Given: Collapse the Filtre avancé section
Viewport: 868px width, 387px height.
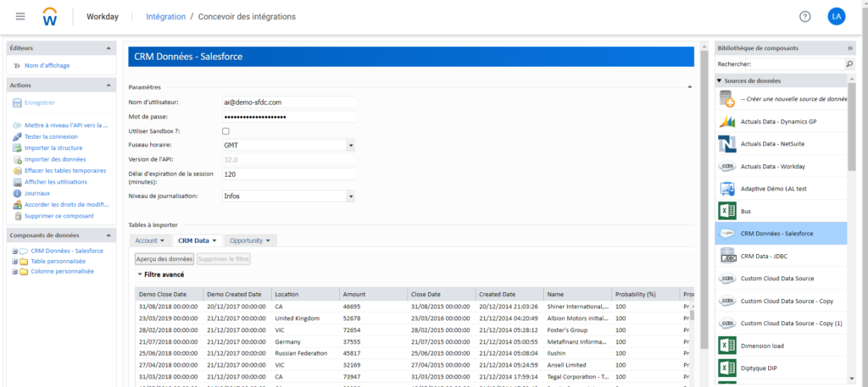Looking at the screenshot, I should coord(140,274).
